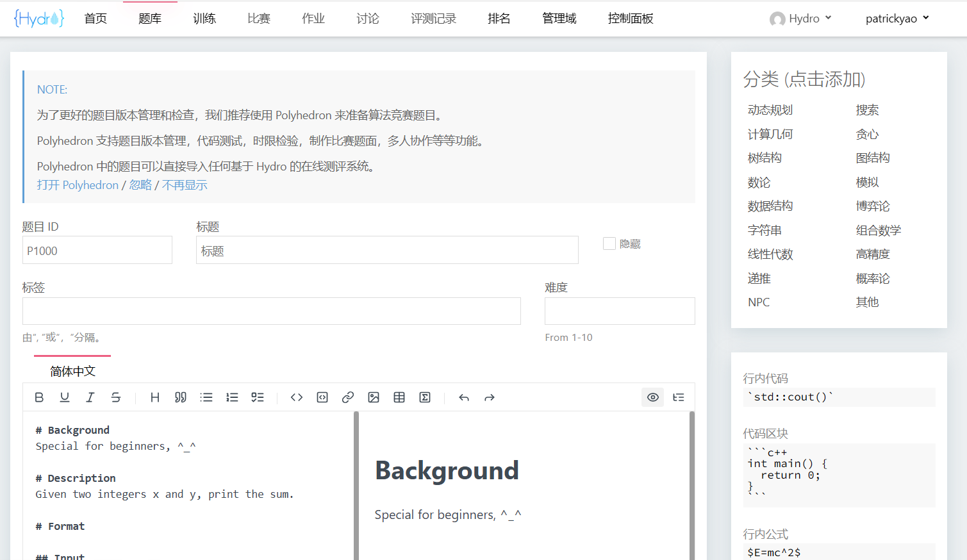Image resolution: width=967 pixels, height=560 pixels.
Task: Go to 讨论 section
Action: tap(368, 19)
